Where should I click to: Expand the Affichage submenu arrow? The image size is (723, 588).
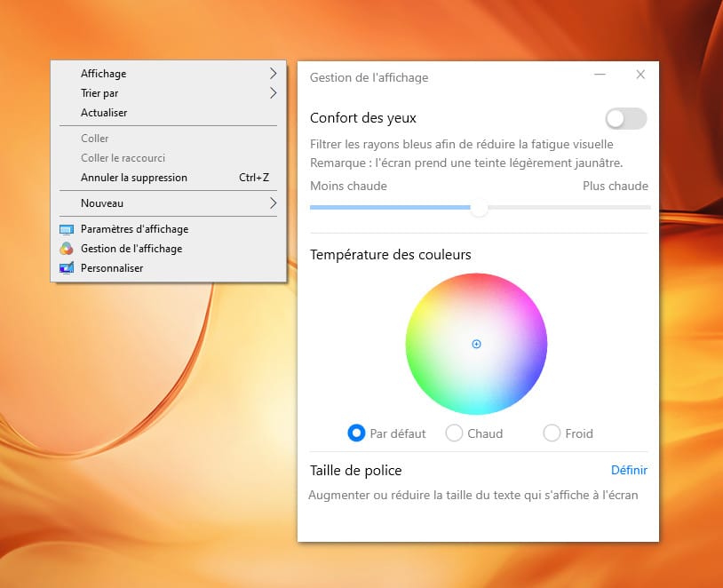click(273, 74)
